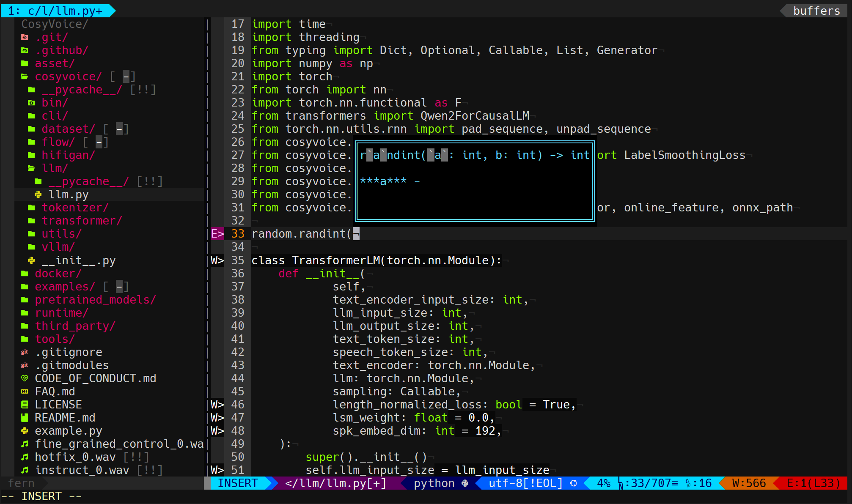This screenshot has width=852, height=504.
Task: Click the E> error sign on line 33
Action: point(217,233)
